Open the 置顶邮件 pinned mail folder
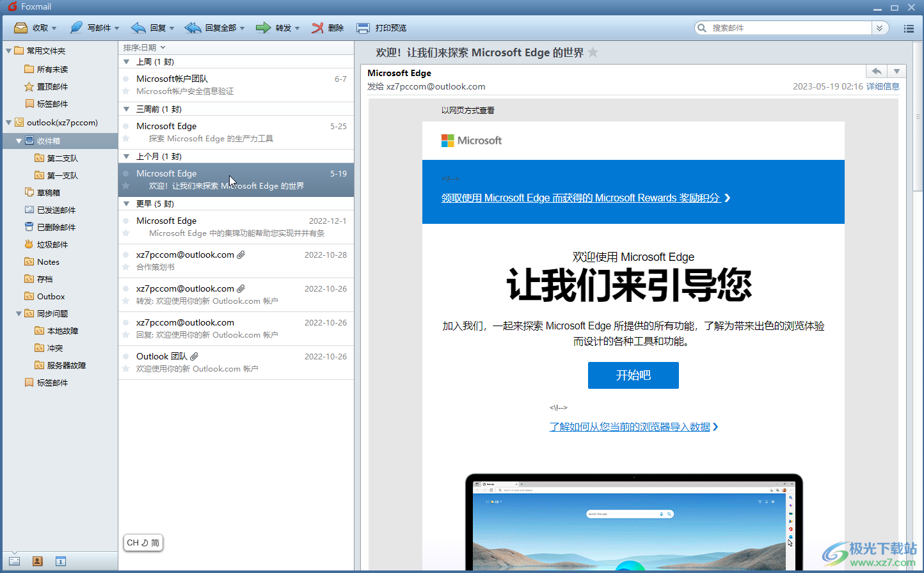 point(46,86)
